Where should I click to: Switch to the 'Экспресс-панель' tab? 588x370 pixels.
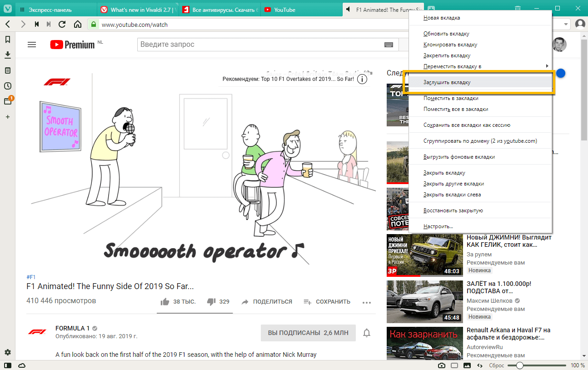point(56,10)
